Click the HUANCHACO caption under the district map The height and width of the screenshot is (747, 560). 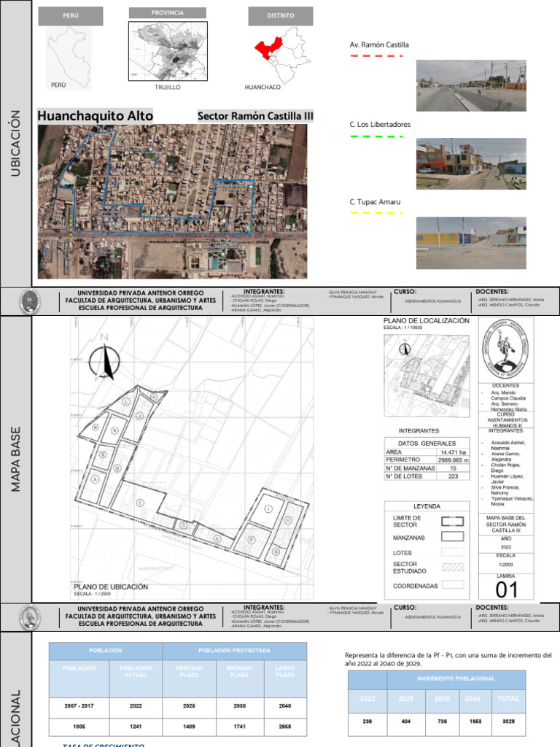[x=262, y=88]
